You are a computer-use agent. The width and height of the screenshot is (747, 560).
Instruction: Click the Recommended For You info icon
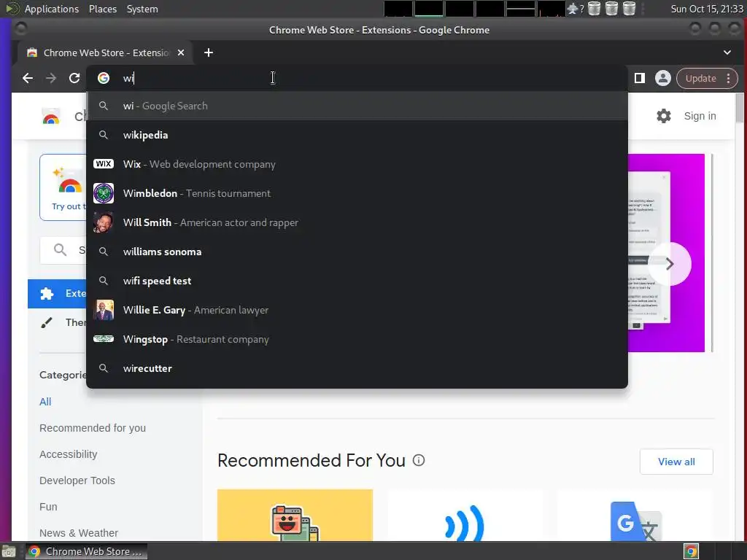pos(418,461)
